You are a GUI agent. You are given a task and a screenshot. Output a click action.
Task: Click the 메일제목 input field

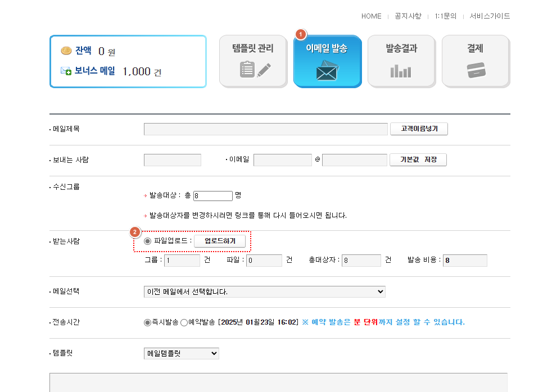click(266, 129)
